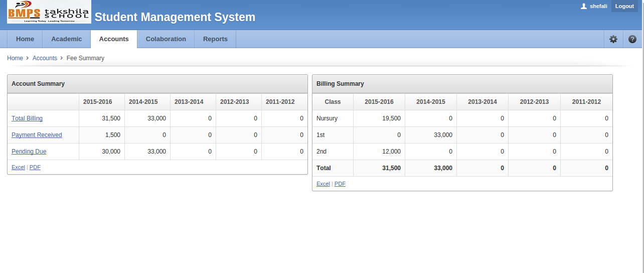Image resolution: width=644 pixels, height=273 pixels.
Task: Open the Payment Received link
Action: pyautogui.click(x=37, y=135)
